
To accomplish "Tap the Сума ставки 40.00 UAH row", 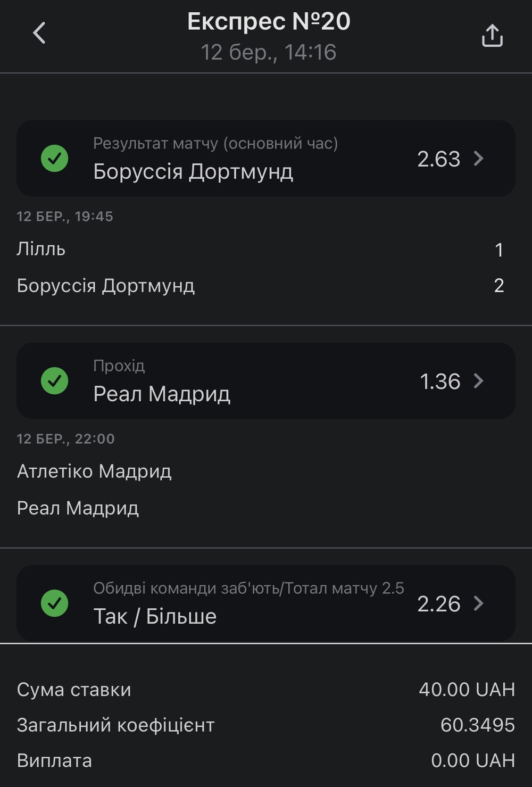I will (x=266, y=690).
